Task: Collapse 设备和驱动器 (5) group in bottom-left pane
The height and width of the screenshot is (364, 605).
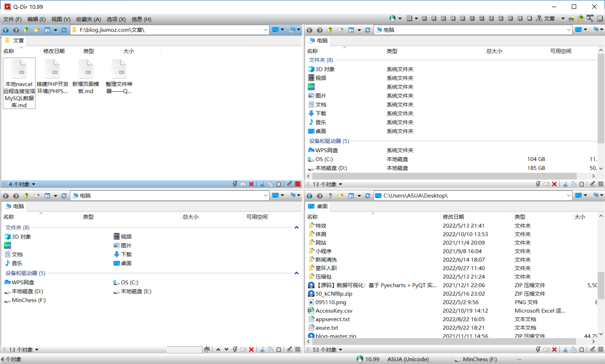Action: (x=297, y=274)
